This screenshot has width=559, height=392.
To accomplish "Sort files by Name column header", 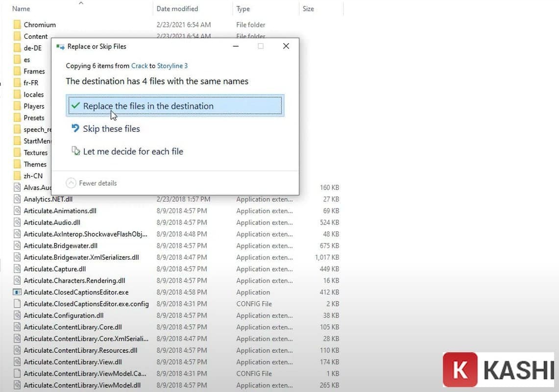I will pyautogui.click(x=21, y=8).
